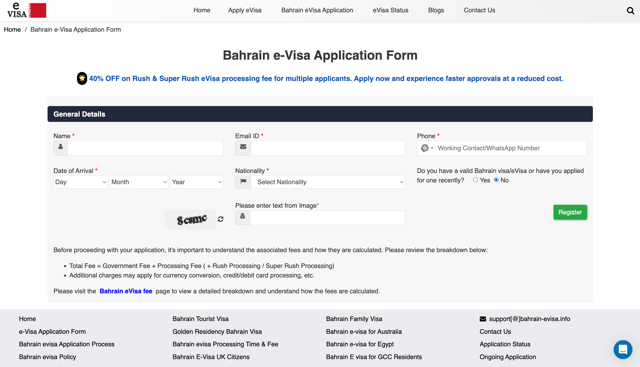Focus the captcha text input field

[327, 218]
